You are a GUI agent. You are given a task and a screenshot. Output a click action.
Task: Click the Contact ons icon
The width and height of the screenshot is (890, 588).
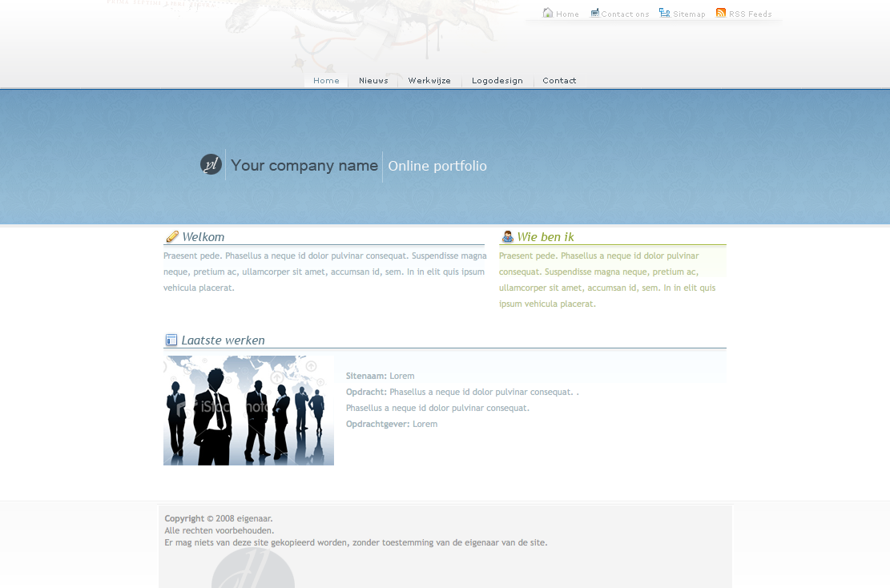click(x=595, y=13)
